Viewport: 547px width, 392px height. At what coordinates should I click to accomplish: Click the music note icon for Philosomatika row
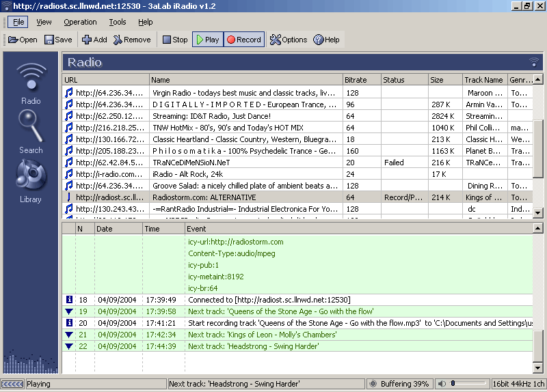(69, 151)
